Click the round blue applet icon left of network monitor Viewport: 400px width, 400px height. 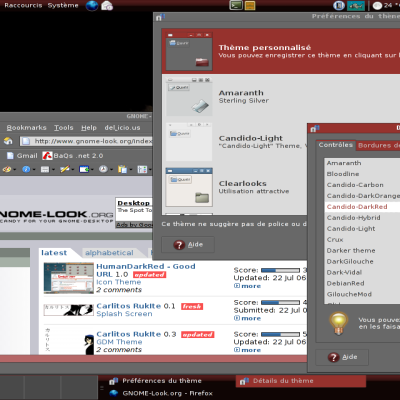339,5
